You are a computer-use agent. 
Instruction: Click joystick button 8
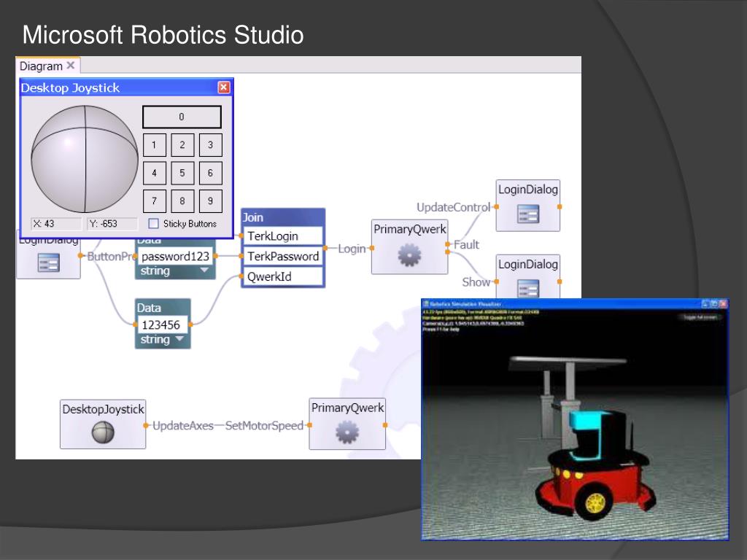click(182, 201)
